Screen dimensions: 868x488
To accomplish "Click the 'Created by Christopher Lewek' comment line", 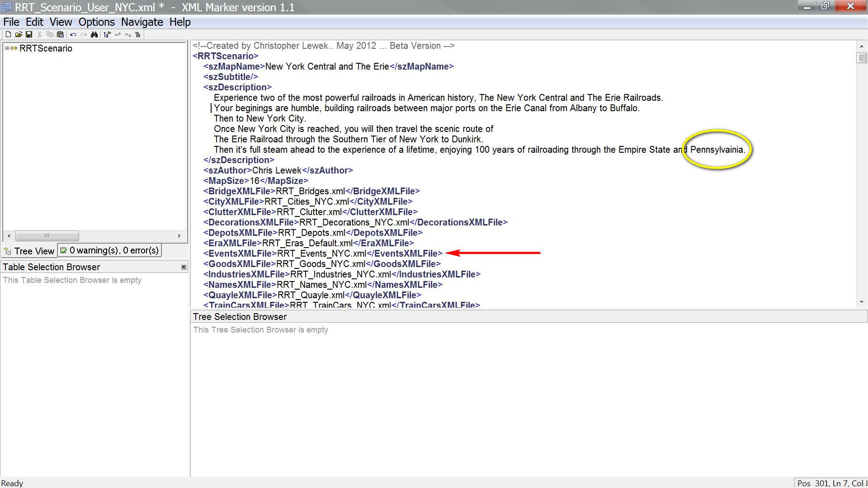I will click(324, 46).
